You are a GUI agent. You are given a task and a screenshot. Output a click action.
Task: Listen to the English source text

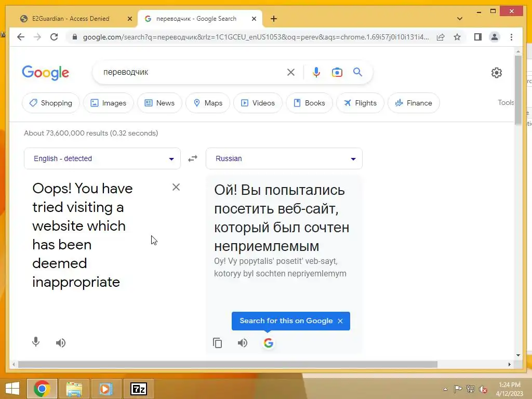point(61,343)
